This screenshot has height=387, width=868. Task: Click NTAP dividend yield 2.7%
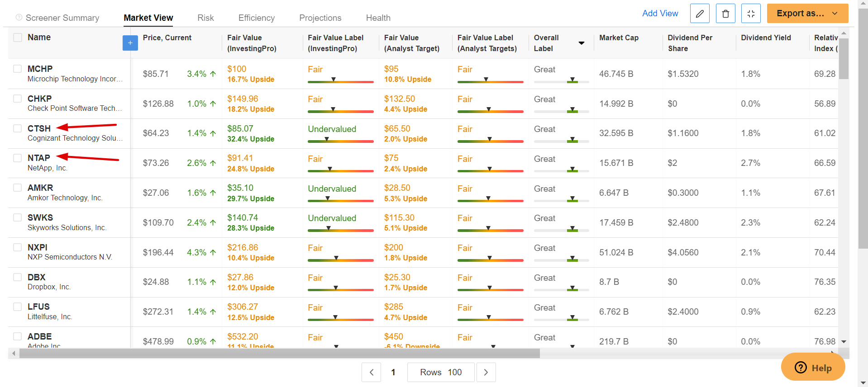(x=750, y=163)
